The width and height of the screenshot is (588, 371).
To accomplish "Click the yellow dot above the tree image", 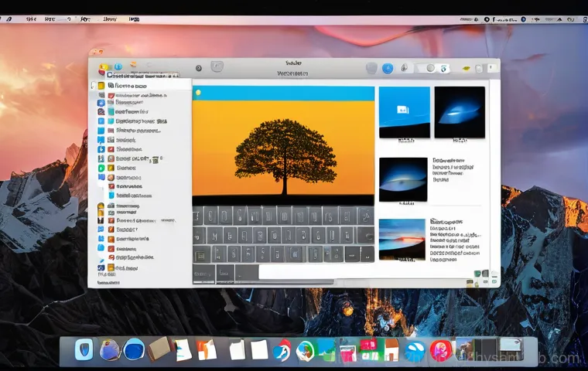I will pos(198,93).
